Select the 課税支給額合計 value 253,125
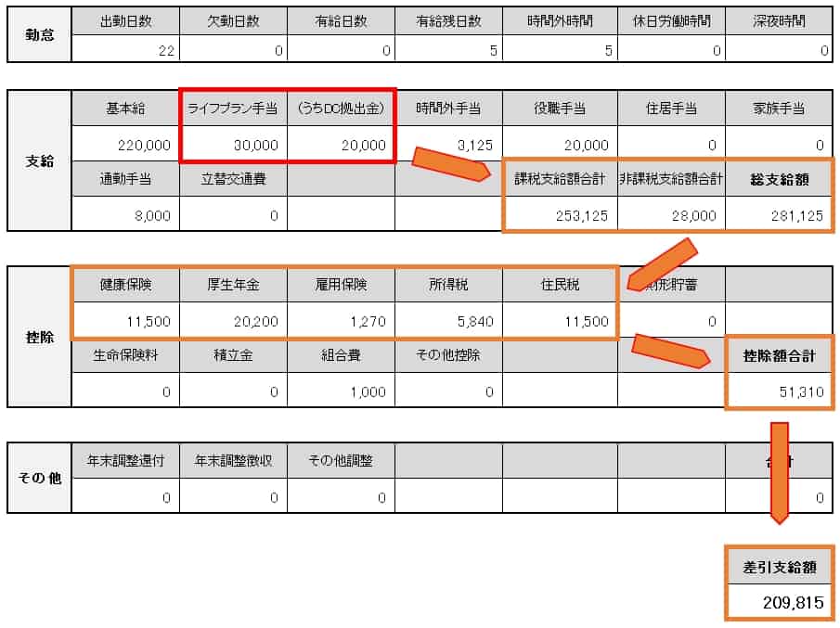This screenshot has height=628, width=840. [x=559, y=214]
